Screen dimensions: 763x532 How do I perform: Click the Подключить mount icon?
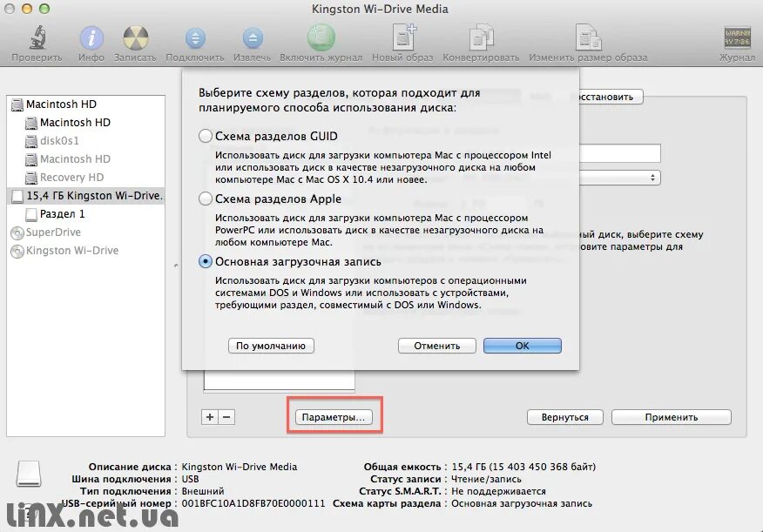click(x=195, y=38)
